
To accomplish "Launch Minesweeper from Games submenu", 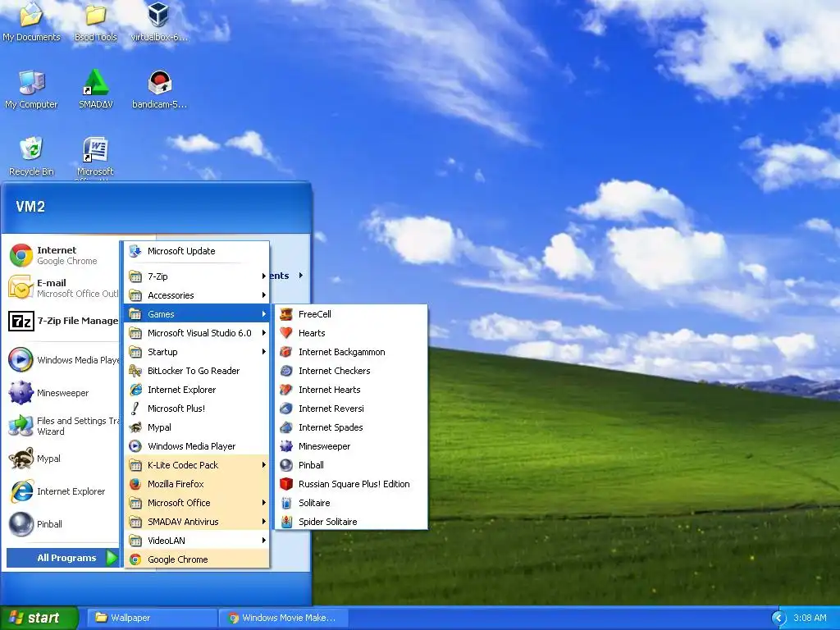I will click(x=351, y=446).
